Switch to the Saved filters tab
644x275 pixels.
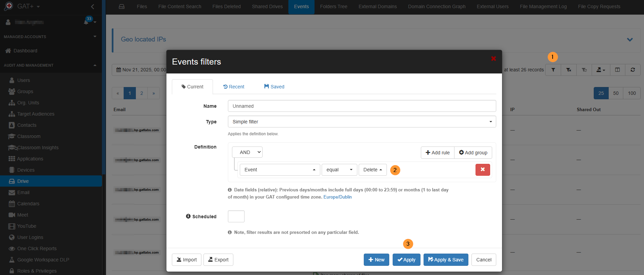[x=274, y=87]
